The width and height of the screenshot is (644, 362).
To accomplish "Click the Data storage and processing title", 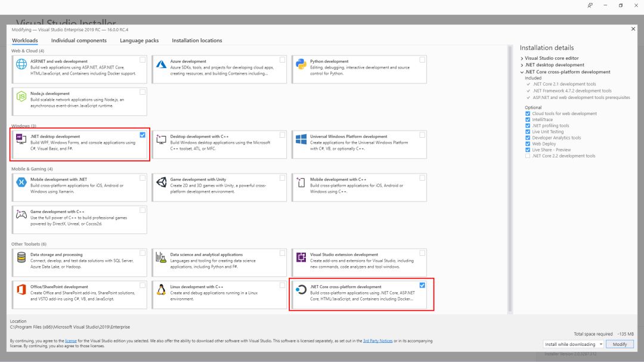I will pos(56,254).
